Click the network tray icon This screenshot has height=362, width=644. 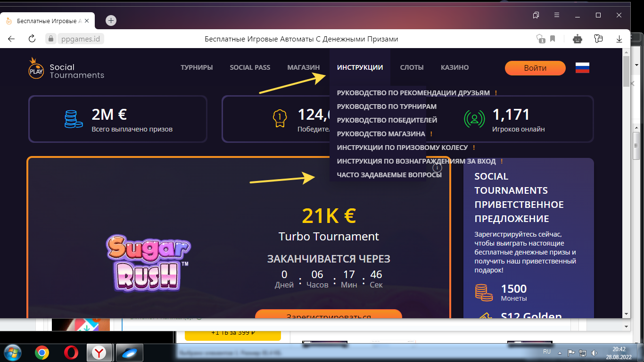(583, 352)
